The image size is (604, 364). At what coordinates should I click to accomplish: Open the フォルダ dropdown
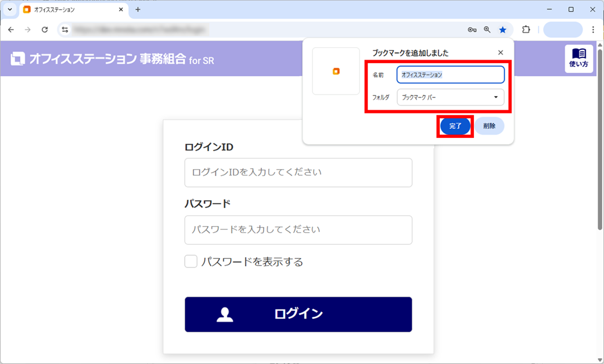451,97
